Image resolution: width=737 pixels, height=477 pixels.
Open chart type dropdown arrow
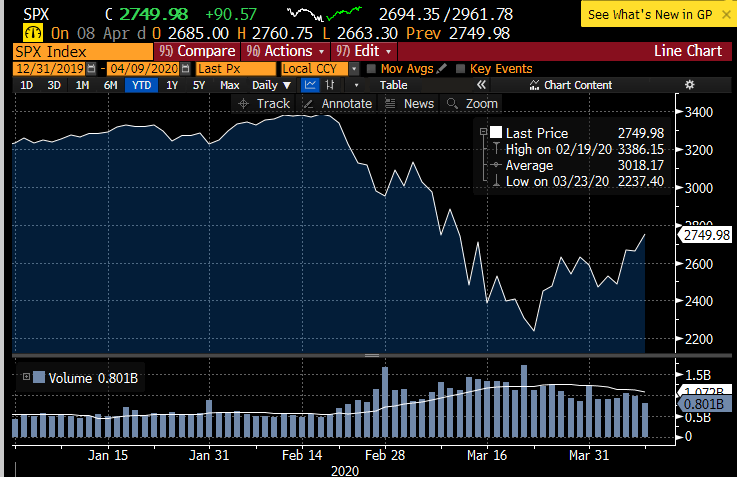[x=356, y=85]
